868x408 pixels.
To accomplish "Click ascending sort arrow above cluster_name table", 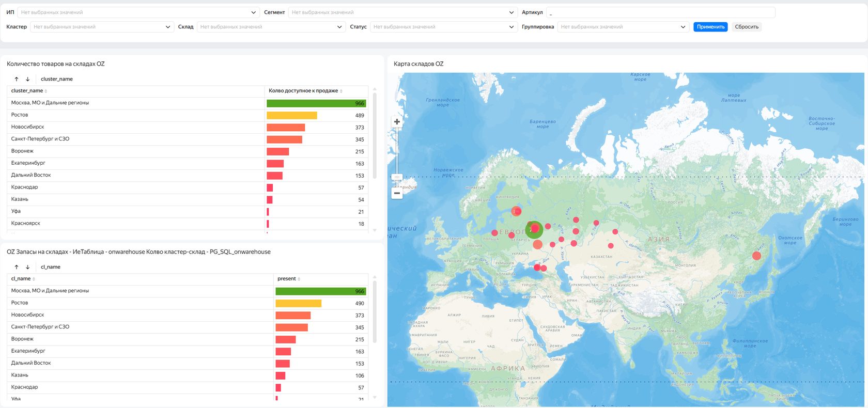I will pyautogui.click(x=17, y=79).
